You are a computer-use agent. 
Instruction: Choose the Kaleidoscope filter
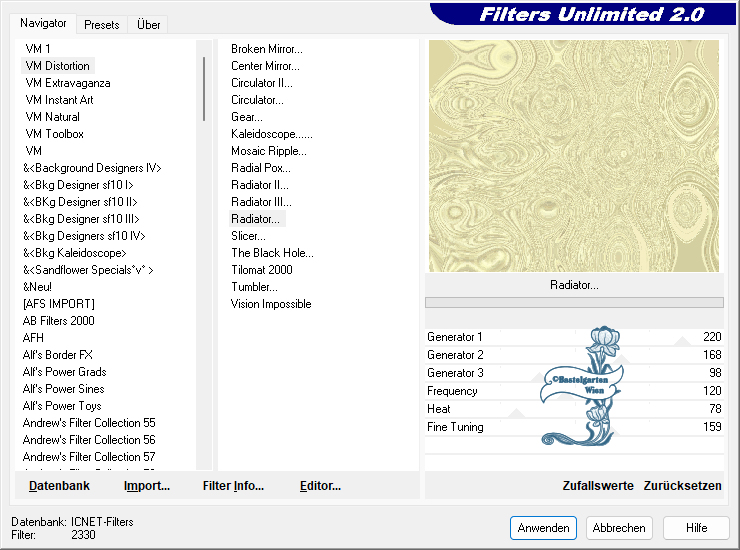(x=271, y=134)
